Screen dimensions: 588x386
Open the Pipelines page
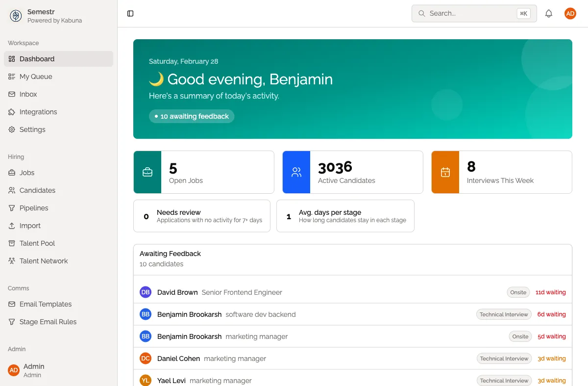coord(34,208)
